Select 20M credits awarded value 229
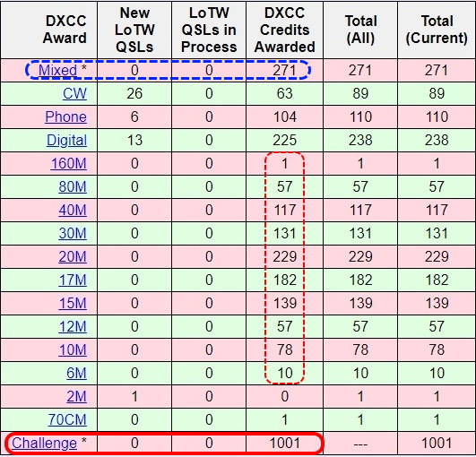The height and width of the screenshot is (457, 476). click(x=285, y=256)
